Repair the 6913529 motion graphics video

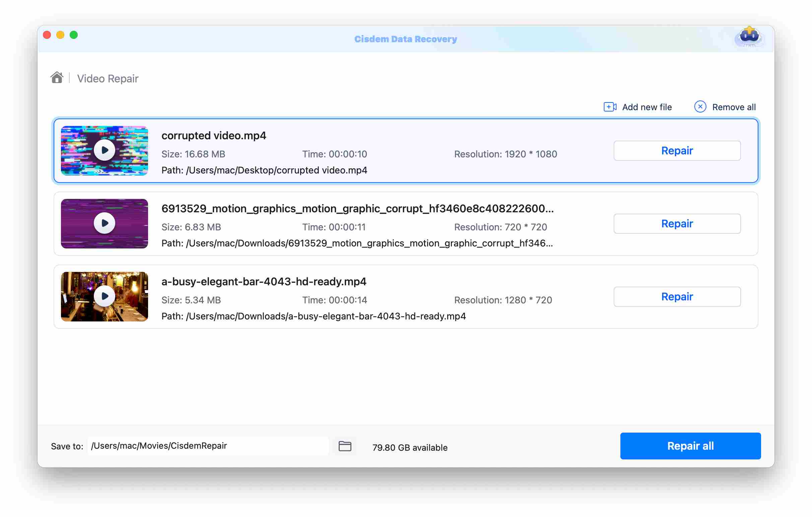[677, 223]
